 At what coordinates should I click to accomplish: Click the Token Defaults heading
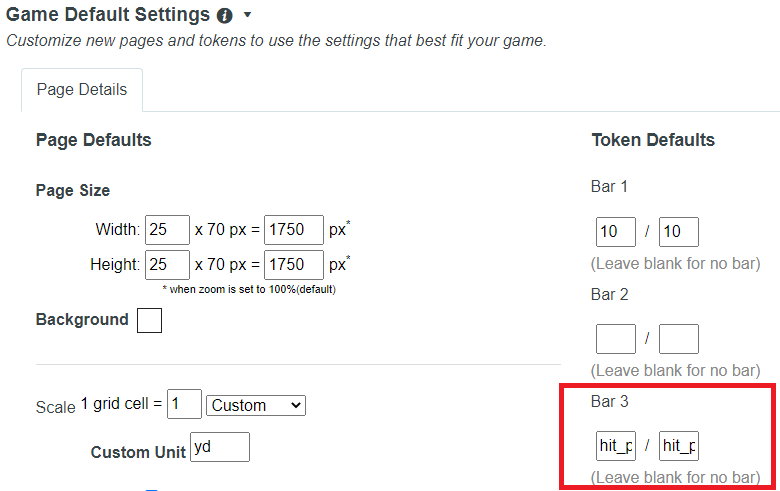click(x=653, y=140)
